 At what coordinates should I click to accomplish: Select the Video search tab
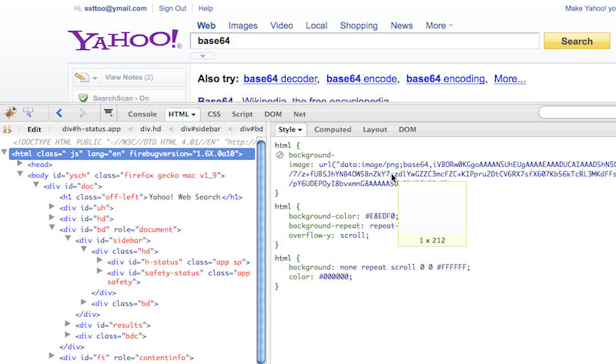point(282,25)
